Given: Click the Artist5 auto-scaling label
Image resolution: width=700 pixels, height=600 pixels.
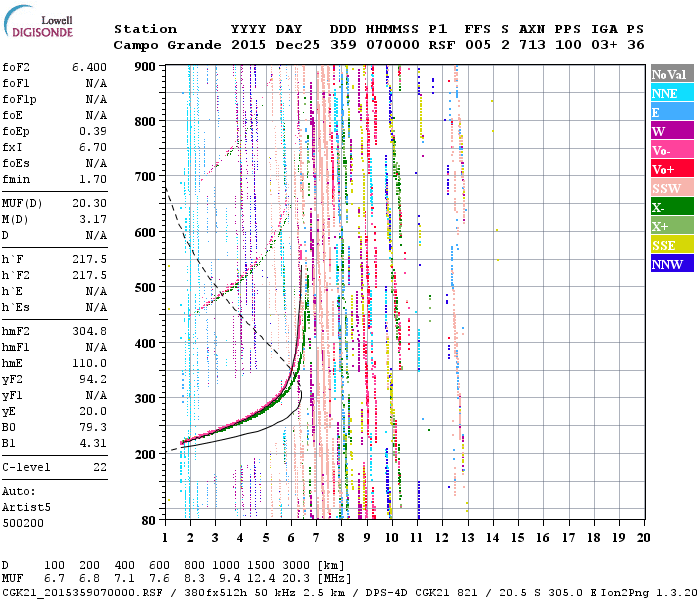Looking at the screenshot, I should pyautogui.click(x=26, y=508).
